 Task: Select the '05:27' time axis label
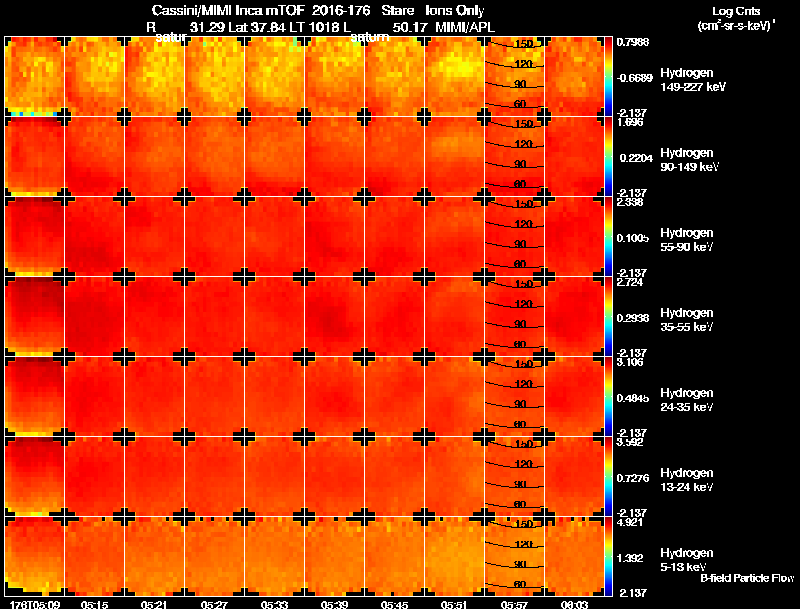(214, 604)
